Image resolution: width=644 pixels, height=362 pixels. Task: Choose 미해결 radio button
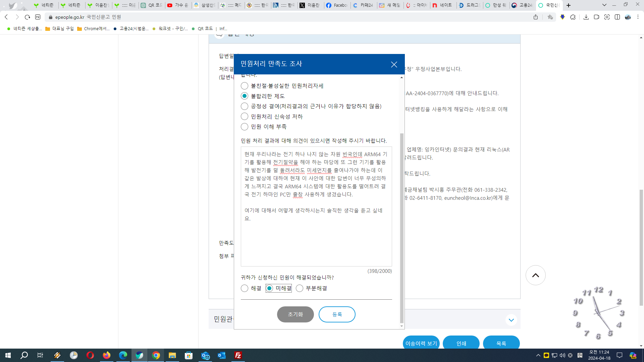click(269, 288)
